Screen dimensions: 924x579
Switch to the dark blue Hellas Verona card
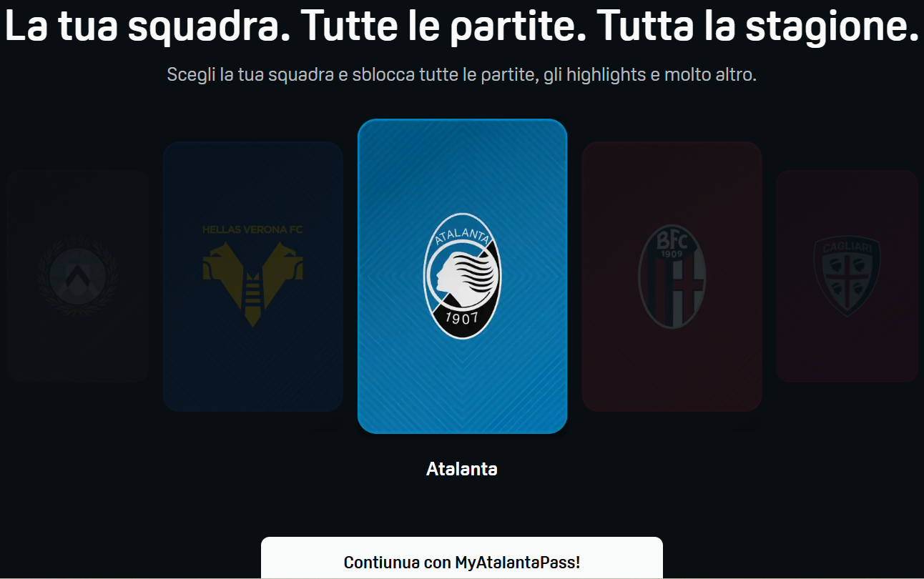[253, 277]
